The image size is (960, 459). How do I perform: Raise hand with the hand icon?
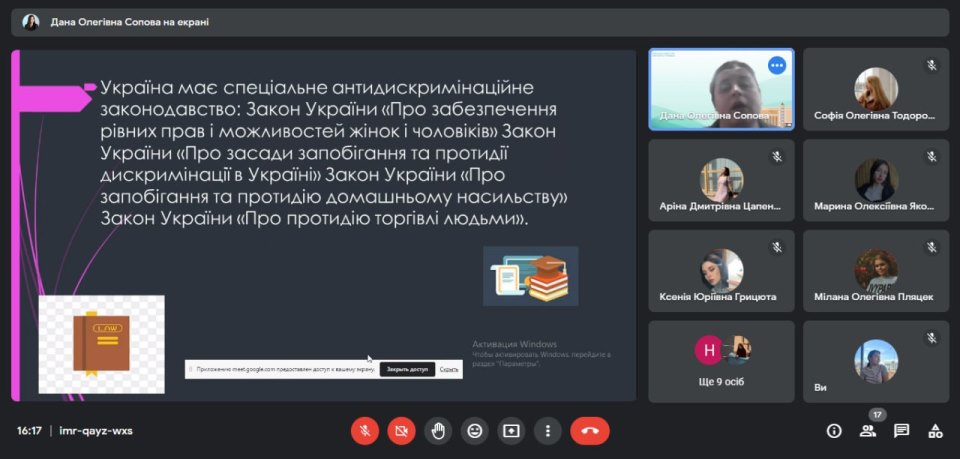coord(438,431)
